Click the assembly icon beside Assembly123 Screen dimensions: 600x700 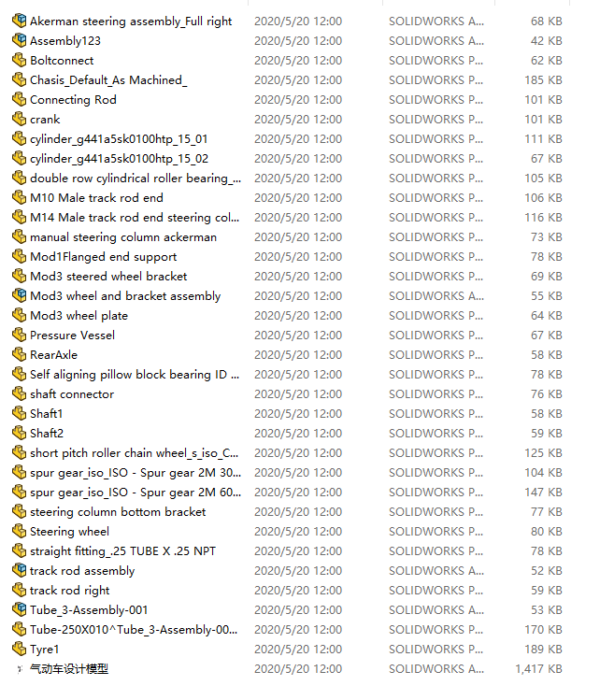coord(20,40)
